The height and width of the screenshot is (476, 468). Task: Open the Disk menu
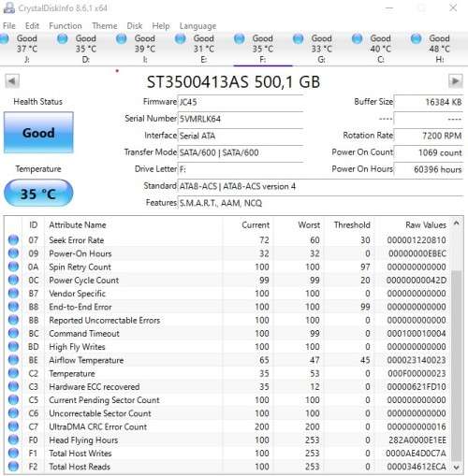click(135, 26)
